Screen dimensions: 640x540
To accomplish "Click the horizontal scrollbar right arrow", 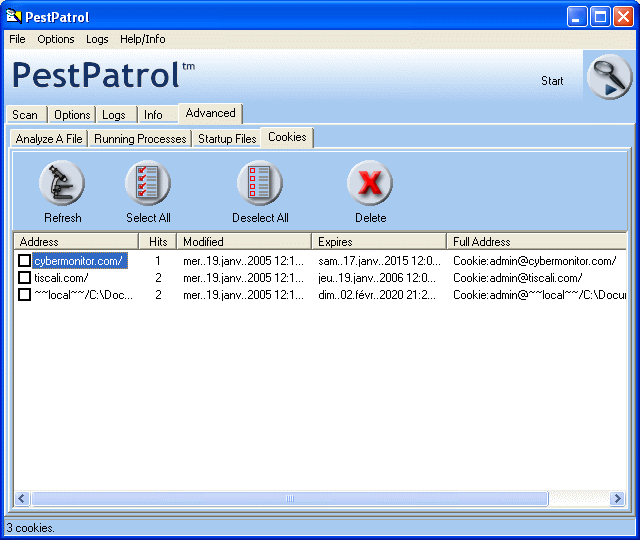I will (618, 498).
